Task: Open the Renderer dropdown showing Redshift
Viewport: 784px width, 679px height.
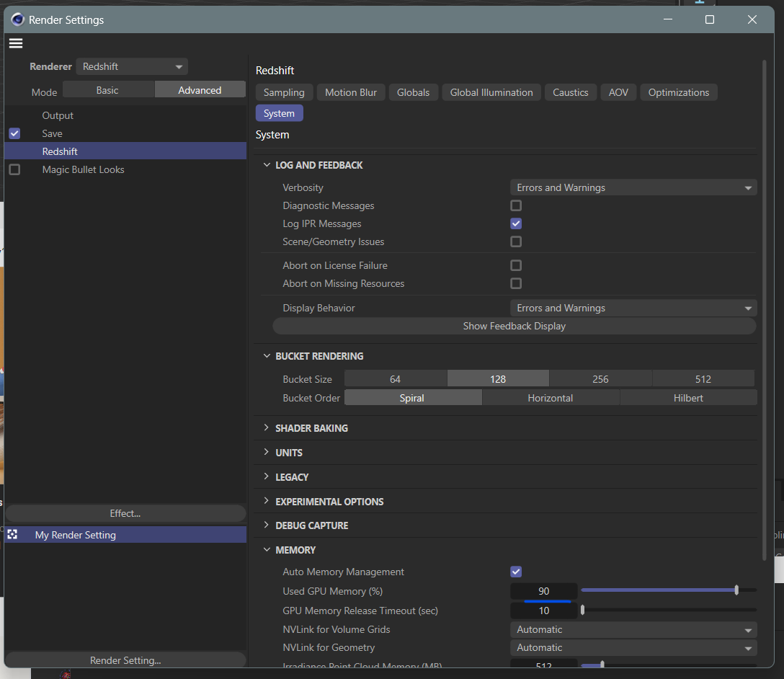Action: click(132, 66)
